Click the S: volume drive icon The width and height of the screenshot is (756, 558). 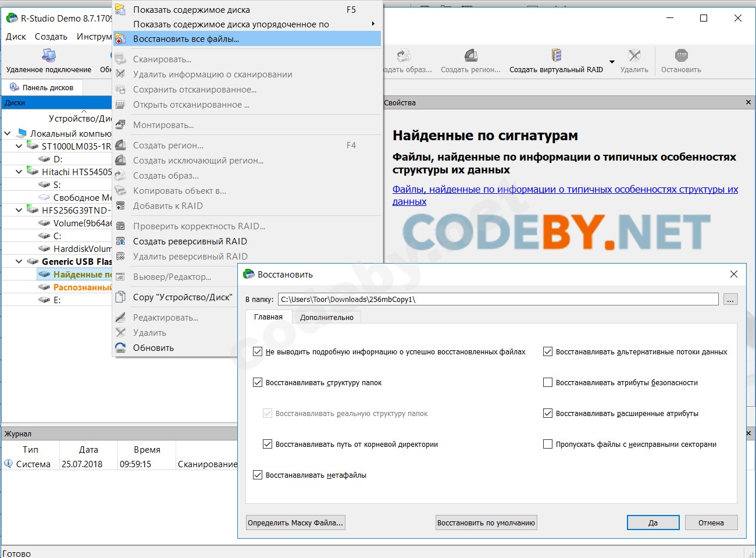44,184
